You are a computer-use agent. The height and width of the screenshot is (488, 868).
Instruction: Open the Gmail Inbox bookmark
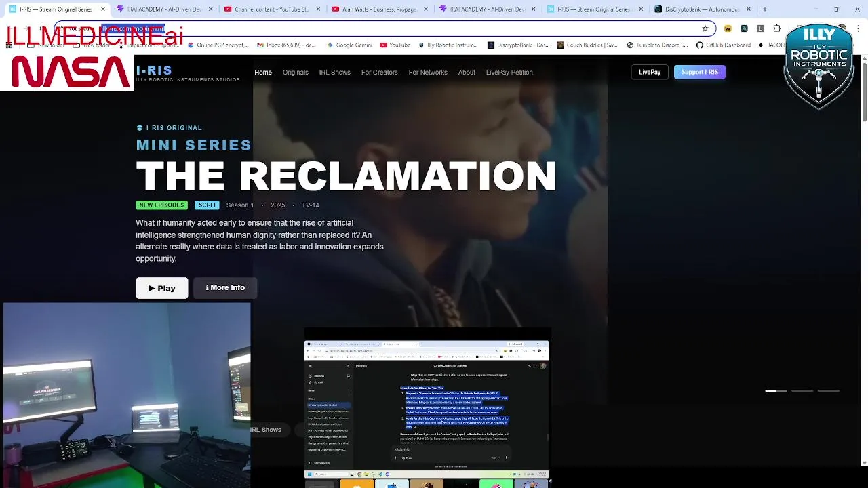tap(287, 45)
